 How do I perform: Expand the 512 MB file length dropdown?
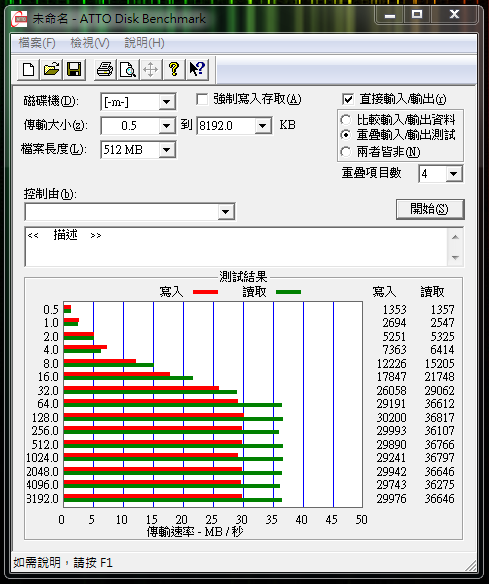point(167,150)
